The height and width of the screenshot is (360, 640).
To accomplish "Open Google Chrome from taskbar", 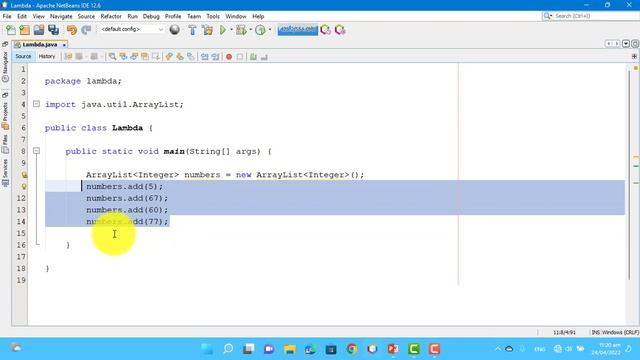I will (x=352, y=349).
